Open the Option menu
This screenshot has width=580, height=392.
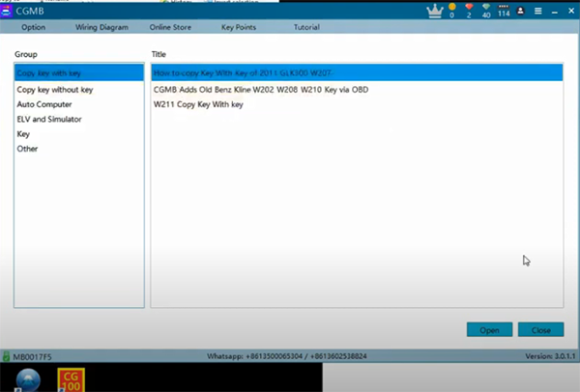(33, 27)
